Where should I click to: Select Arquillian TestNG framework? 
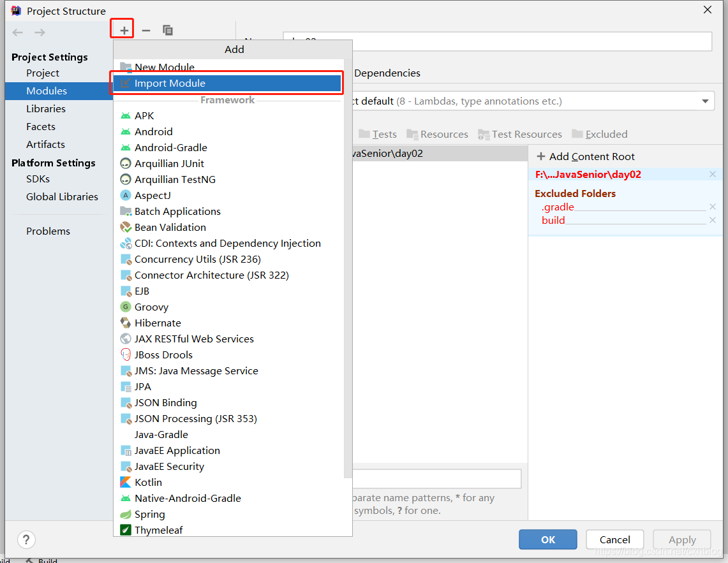point(228,180)
